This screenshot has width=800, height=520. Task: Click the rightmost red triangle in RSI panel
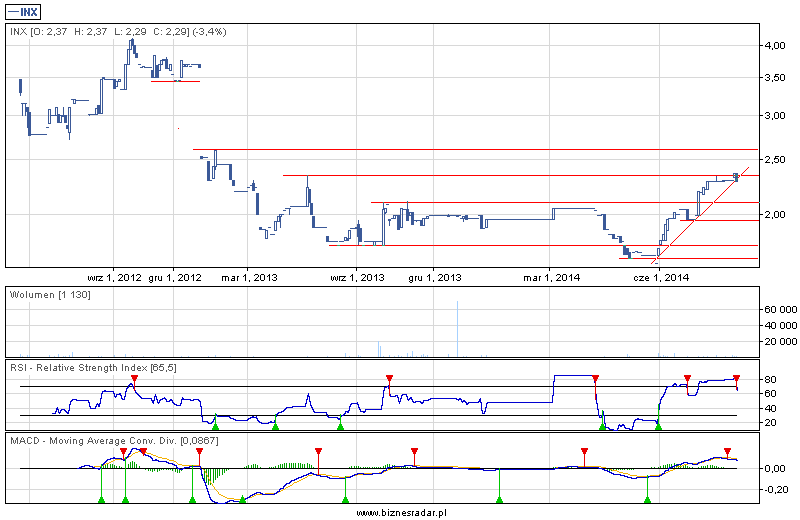point(736,378)
